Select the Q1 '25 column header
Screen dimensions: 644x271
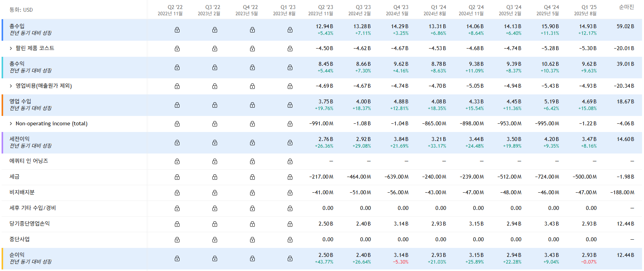coord(585,10)
